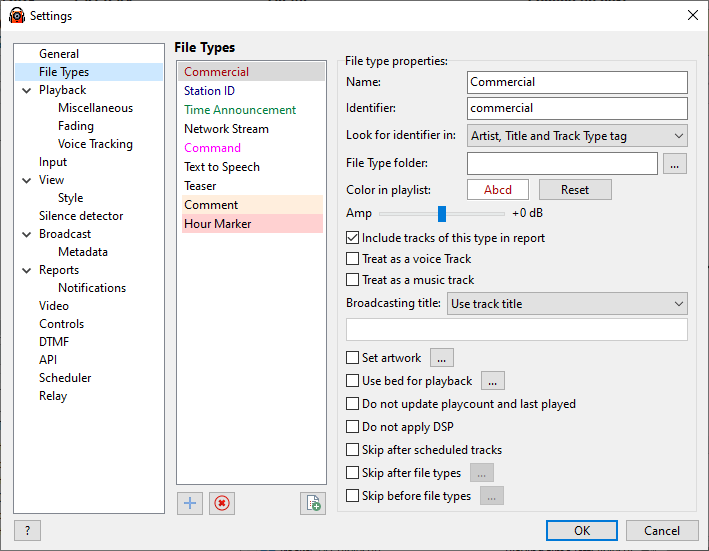709x551 pixels.
Task: Click the Amp gain slider handle
Action: pyautogui.click(x=442, y=214)
